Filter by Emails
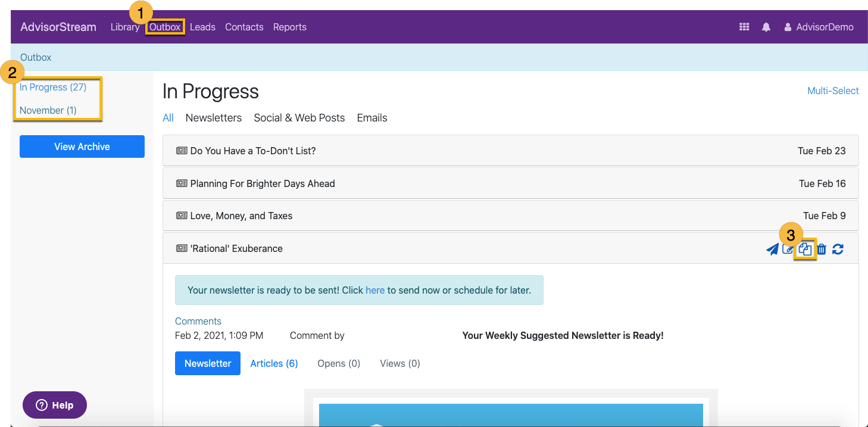This screenshot has width=868, height=427. click(372, 118)
